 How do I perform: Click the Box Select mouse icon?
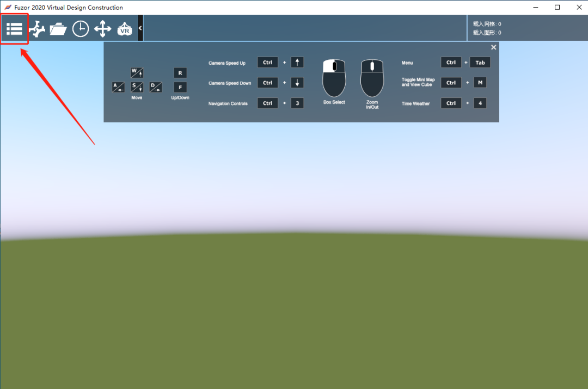tap(334, 78)
